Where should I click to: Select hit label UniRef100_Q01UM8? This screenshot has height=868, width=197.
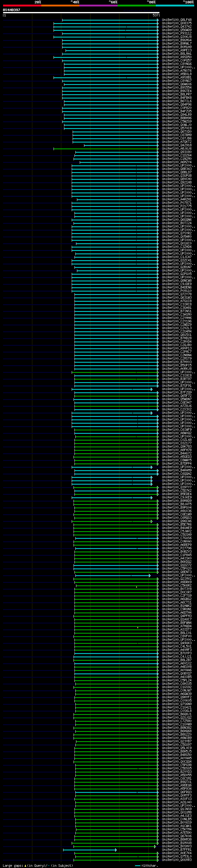pyautogui.click(x=176, y=812)
